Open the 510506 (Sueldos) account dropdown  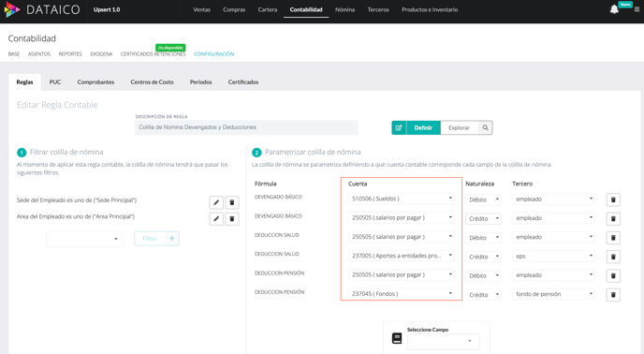402,199
